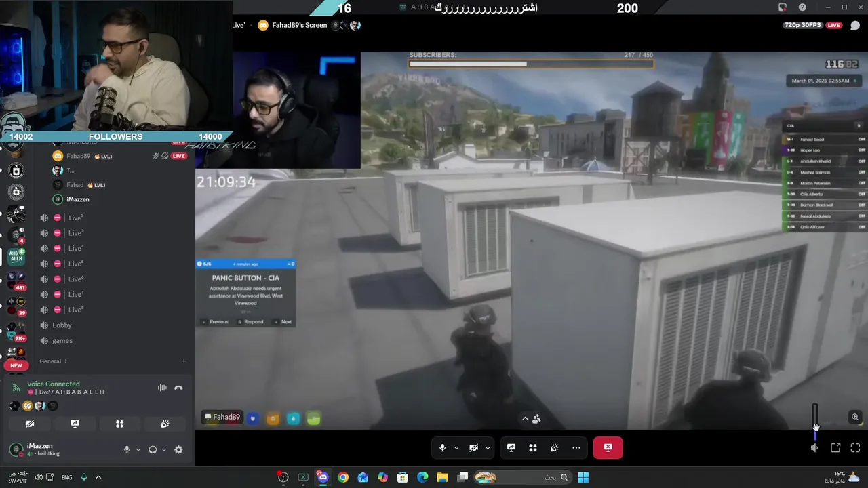Image resolution: width=868 pixels, height=488 pixels.
Task: Open activities button in voice panel
Action: (119, 424)
